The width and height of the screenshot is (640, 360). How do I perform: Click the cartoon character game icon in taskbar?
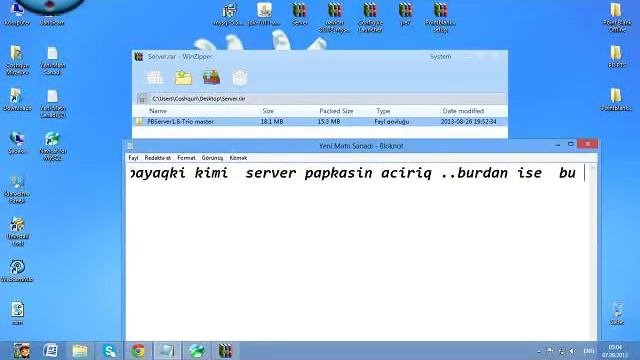[21, 351]
